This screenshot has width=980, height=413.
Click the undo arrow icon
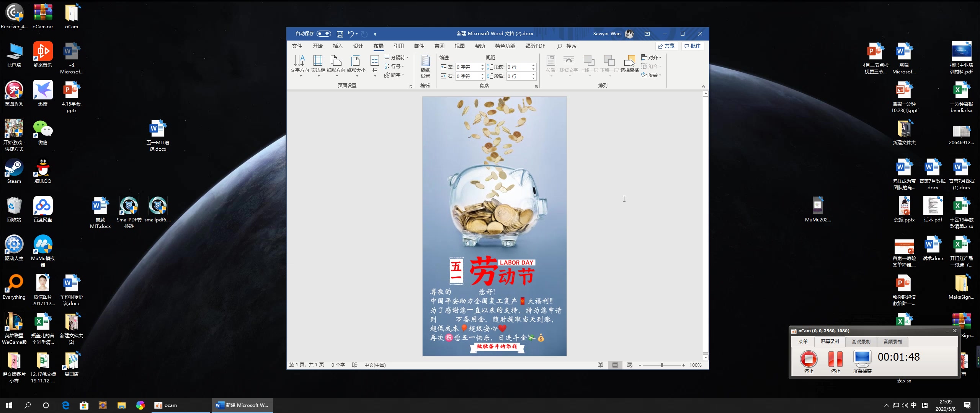click(x=350, y=34)
